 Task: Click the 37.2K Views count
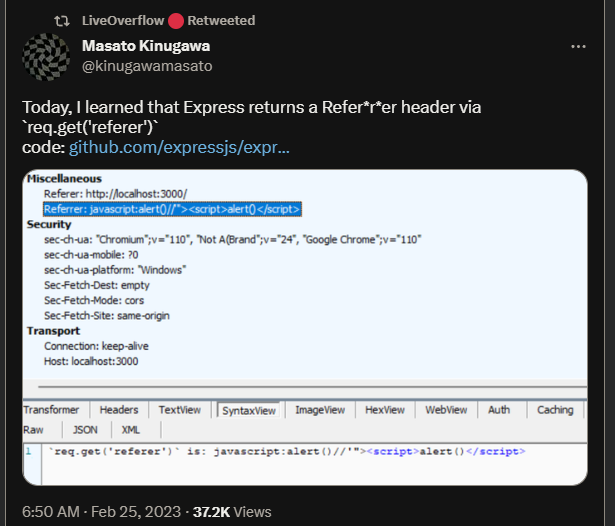232,512
